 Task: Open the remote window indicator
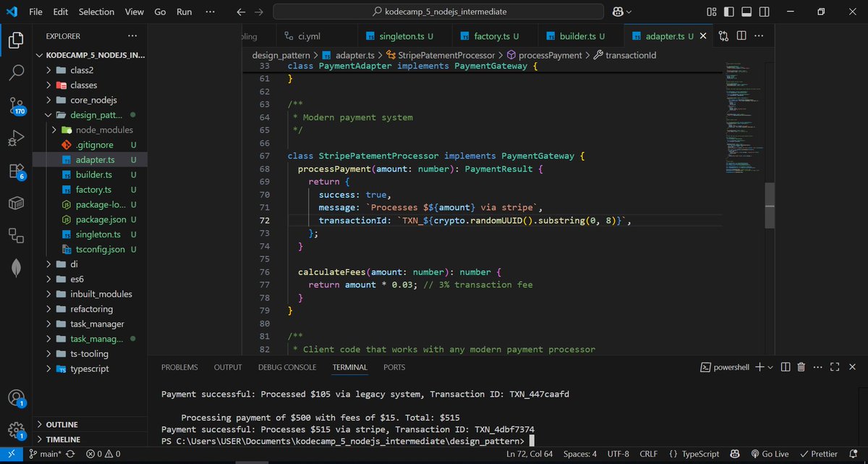[11, 454]
